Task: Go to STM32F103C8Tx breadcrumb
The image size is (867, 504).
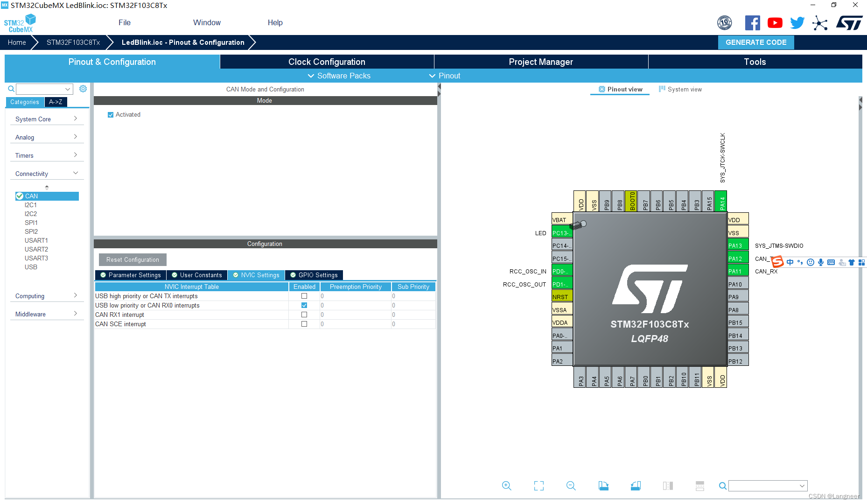Action: [x=73, y=42]
